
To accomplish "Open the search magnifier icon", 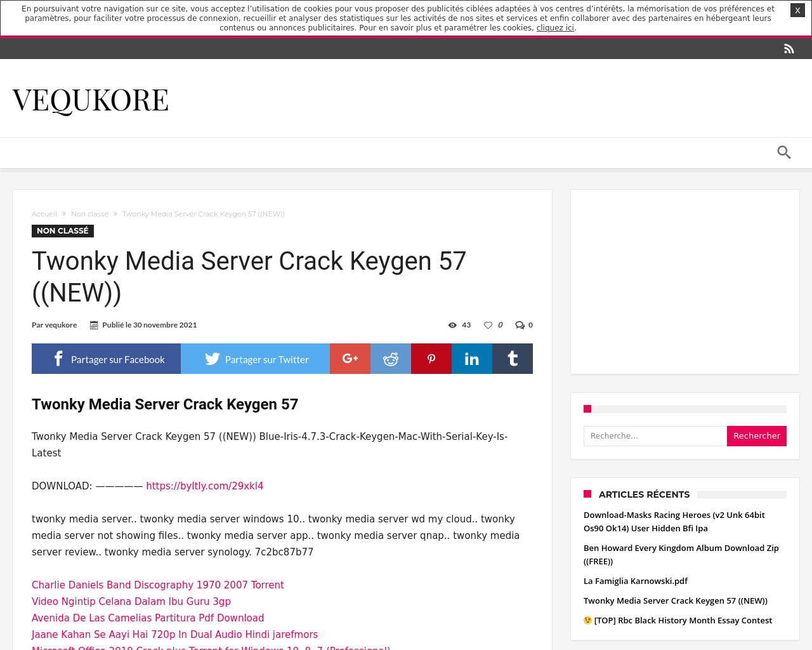I will click(784, 152).
